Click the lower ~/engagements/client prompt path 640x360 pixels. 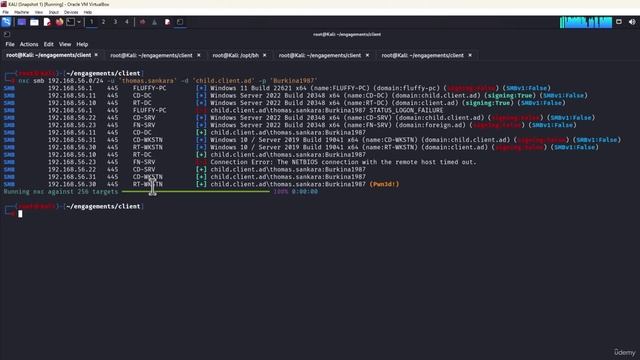103,207
